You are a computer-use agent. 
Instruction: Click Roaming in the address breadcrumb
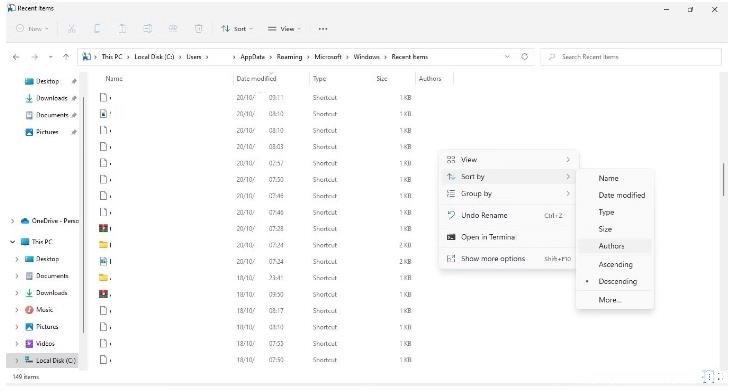coord(289,57)
